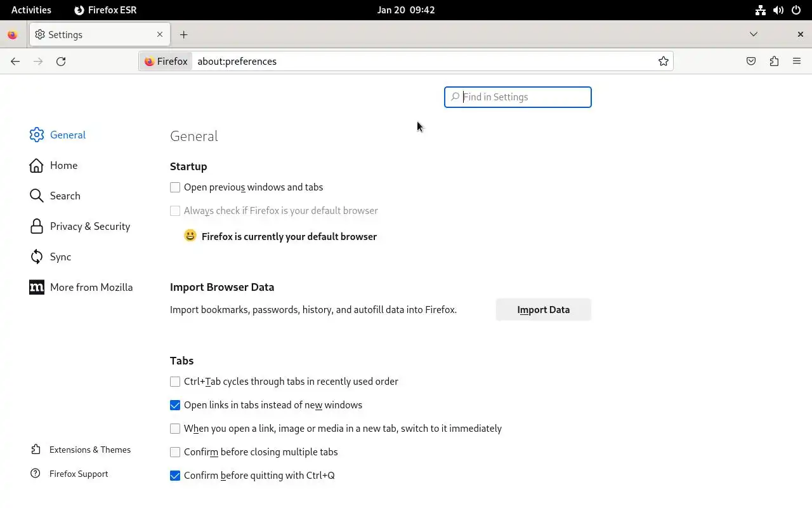Switch to Privacy & Security settings
Screen dimensions: 812x508
click(89, 226)
